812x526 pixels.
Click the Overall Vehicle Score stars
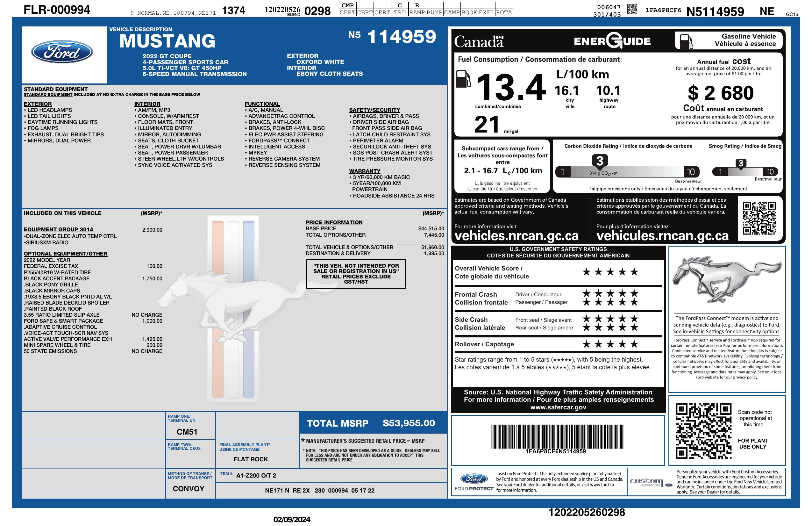[610, 272]
